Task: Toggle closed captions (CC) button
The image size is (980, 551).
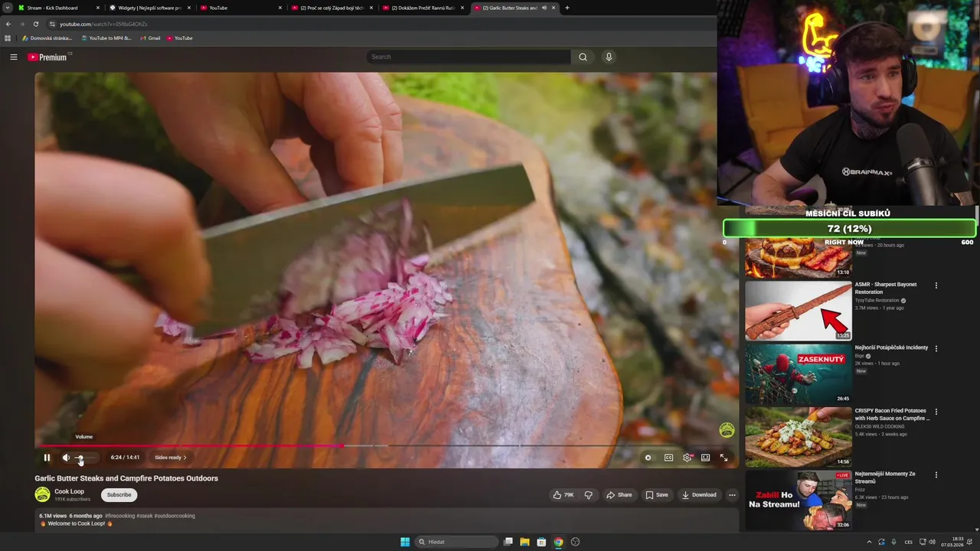Action: tap(668, 458)
